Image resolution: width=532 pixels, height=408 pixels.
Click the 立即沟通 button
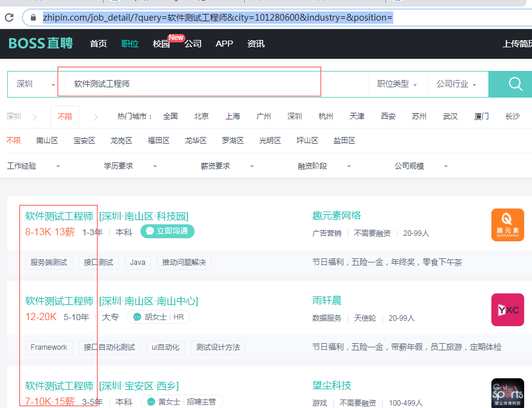pos(168,231)
